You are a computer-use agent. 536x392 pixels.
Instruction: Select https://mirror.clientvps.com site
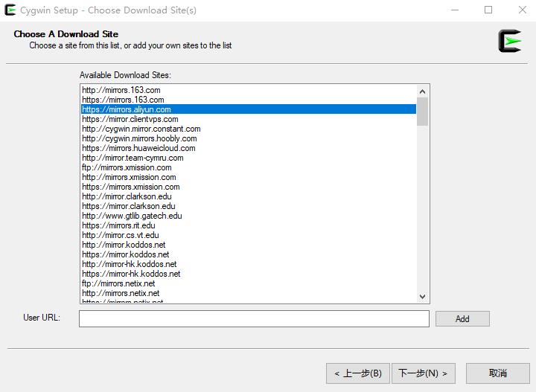(x=249, y=119)
